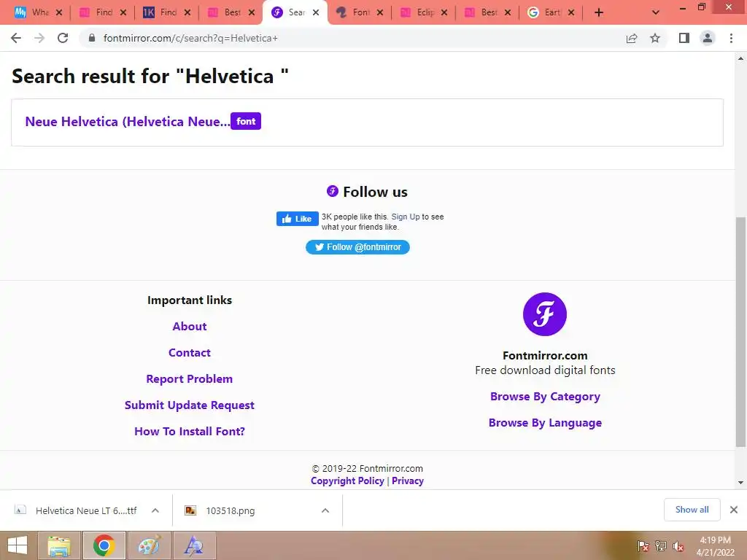
Task: Click the purple font badge
Action: [x=246, y=121]
